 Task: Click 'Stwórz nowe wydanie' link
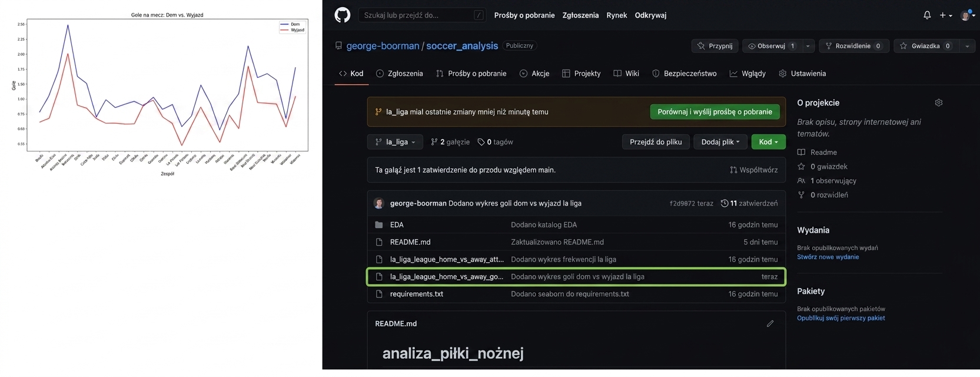[828, 257]
